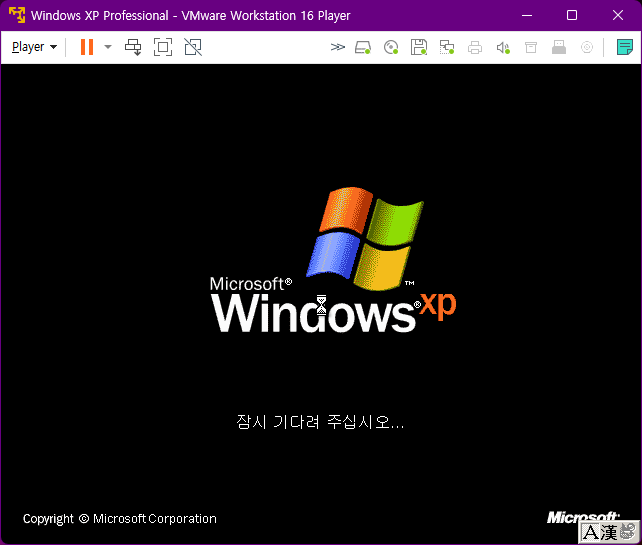The height and width of the screenshot is (545, 642).
Task: Pause the virtual machine with orange button
Action: click(x=87, y=47)
